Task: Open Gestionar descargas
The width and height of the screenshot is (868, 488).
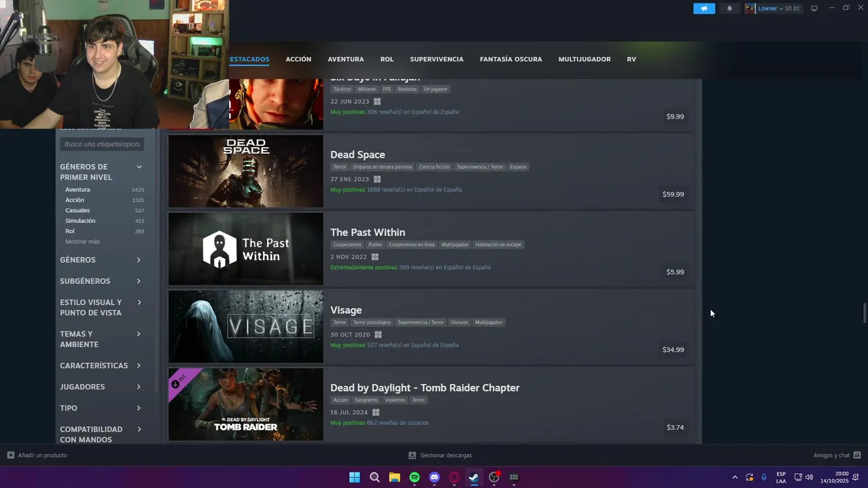Action: click(x=440, y=455)
